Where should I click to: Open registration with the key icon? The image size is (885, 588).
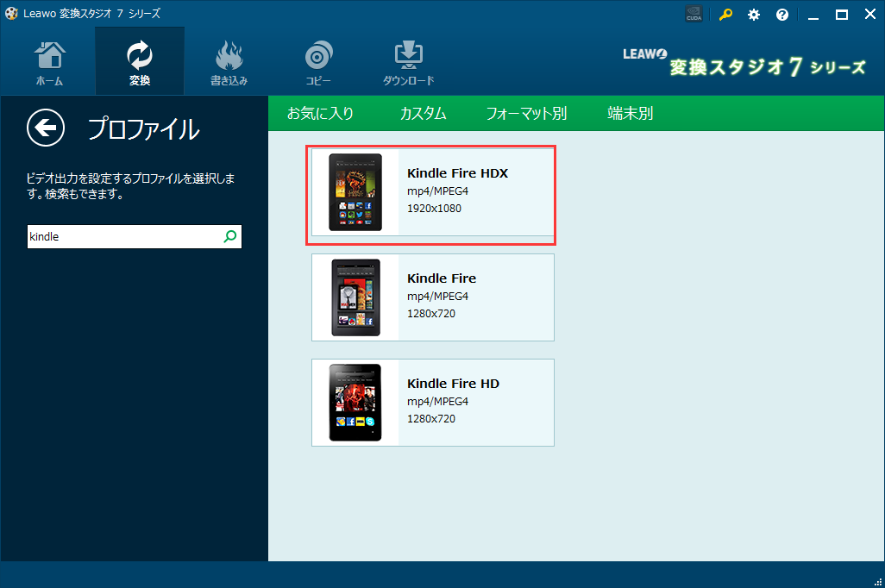pos(725,14)
